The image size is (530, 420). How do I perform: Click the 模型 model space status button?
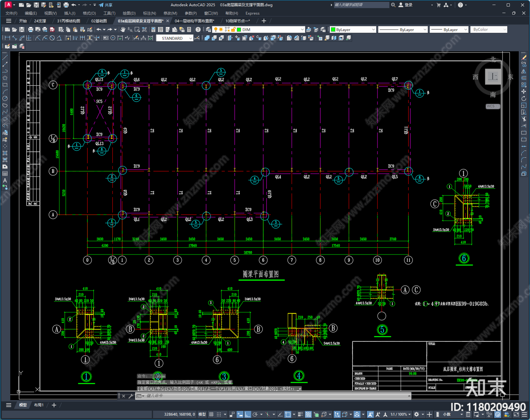tap(202, 414)
